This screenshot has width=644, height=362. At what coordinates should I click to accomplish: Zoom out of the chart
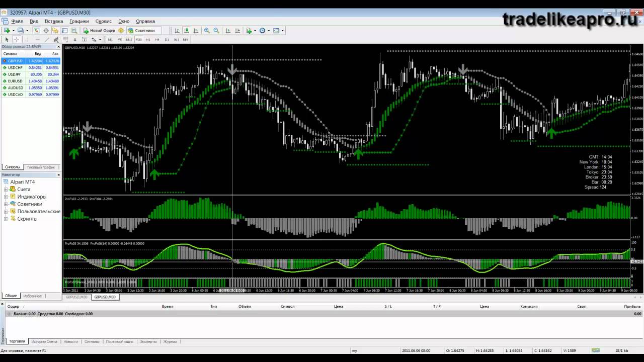[216, 31]
